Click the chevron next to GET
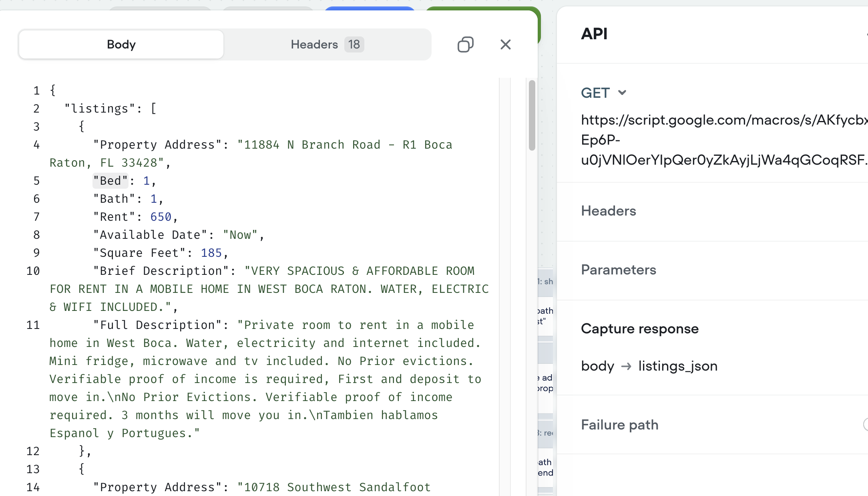Image resolution: width=868 pixels, height=496 pixels. pyautogui.click(x=622, y=93)
